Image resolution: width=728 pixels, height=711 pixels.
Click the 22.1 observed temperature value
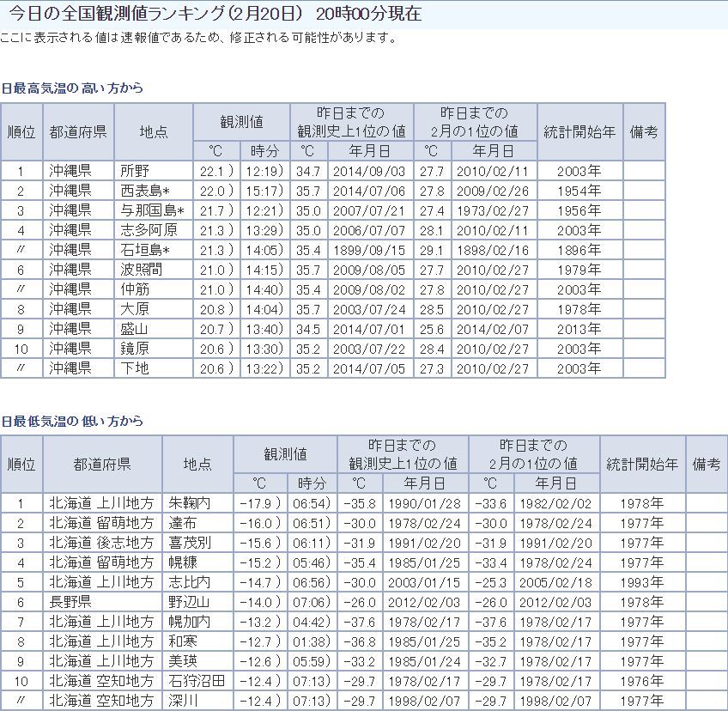(x=211, y=171)
